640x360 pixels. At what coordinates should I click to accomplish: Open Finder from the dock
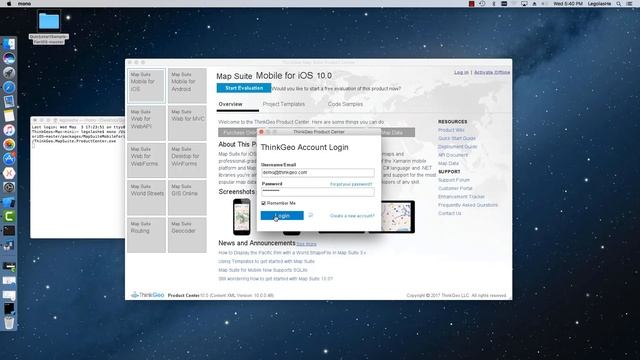[9, 44]
